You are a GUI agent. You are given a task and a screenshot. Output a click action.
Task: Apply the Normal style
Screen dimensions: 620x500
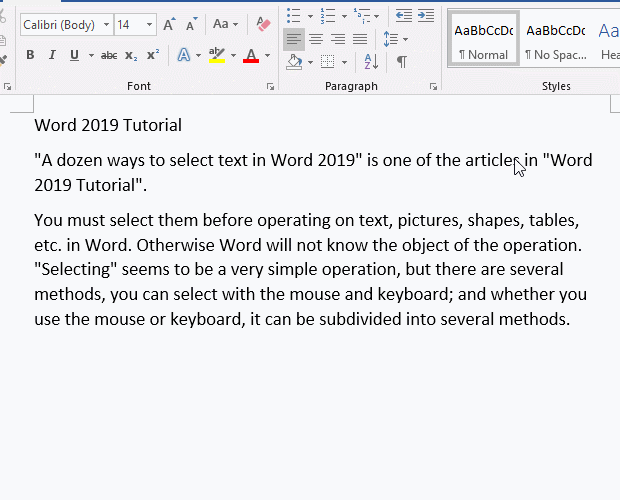tap(484, 39)
